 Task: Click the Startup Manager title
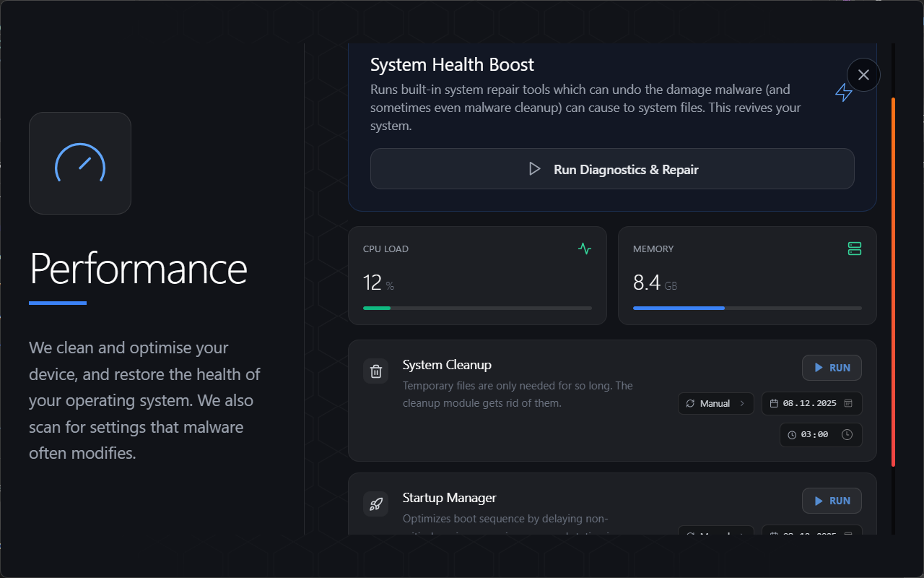pos(449,498)
